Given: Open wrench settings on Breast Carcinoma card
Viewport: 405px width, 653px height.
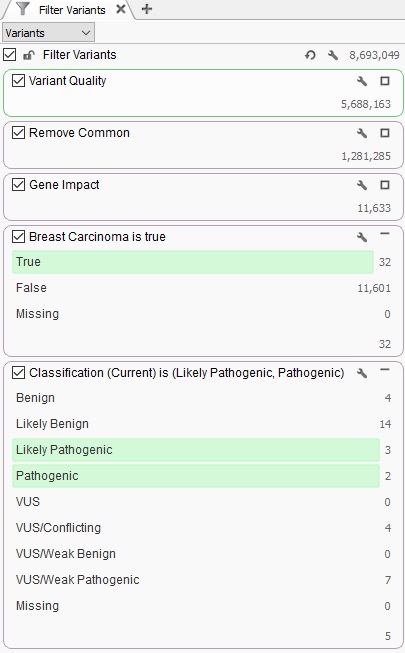Looking at the screenshot, I should click(x=362, y=237).
